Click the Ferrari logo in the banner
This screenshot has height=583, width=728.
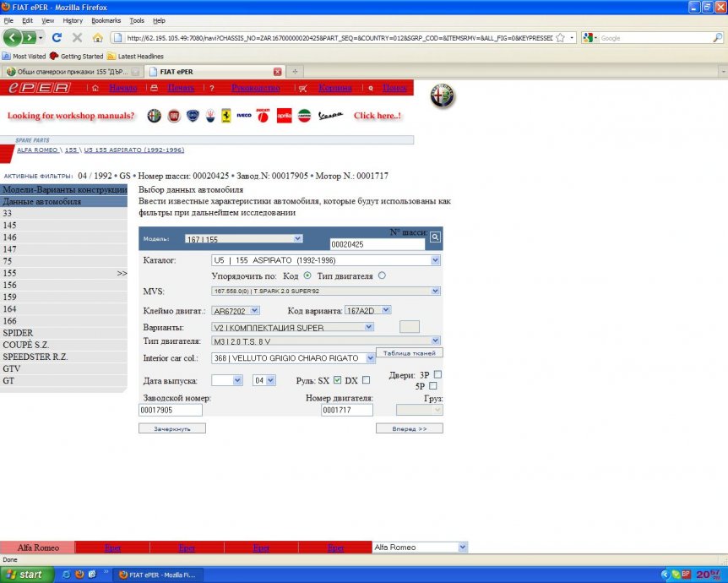[x=226, y=116]
